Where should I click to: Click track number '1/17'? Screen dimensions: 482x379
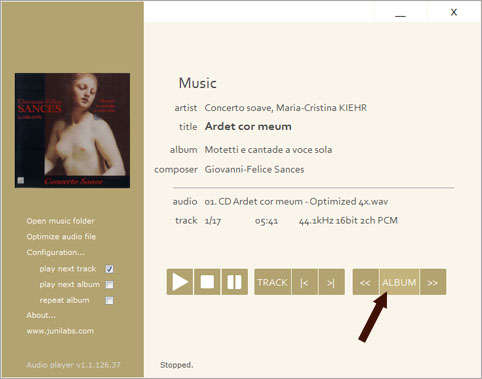coord(213,221)
